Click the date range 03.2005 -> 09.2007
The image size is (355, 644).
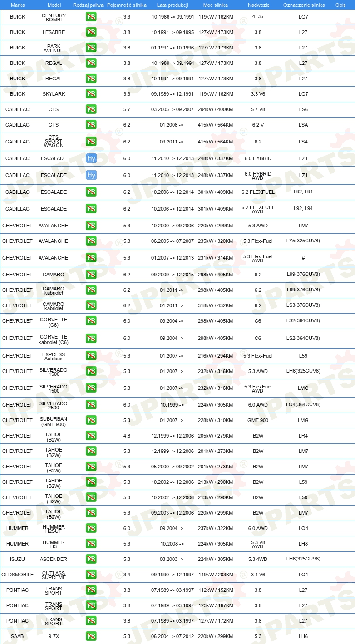173,109
